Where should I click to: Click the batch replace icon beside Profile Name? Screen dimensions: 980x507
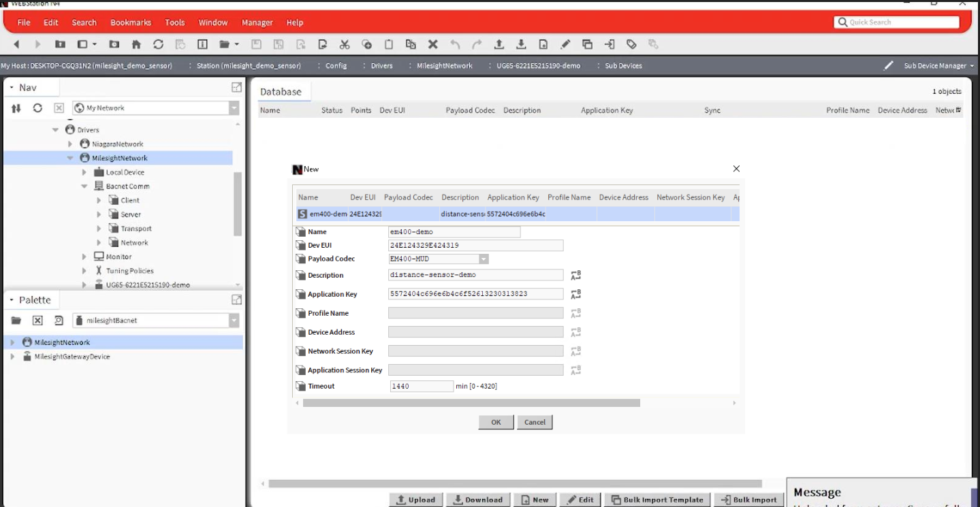tap(575, 313)
